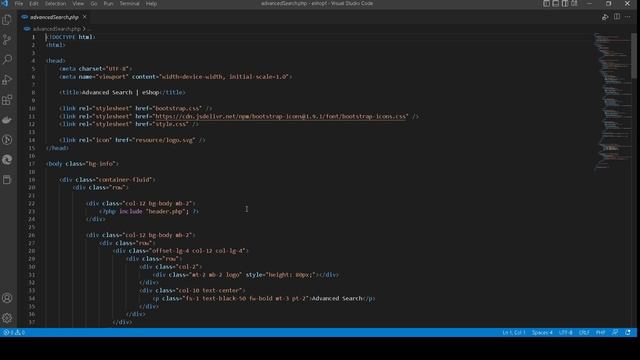The image size is (640, 360).
Task: Open the Explorer view in activity bar
Action: click(7, 20)
